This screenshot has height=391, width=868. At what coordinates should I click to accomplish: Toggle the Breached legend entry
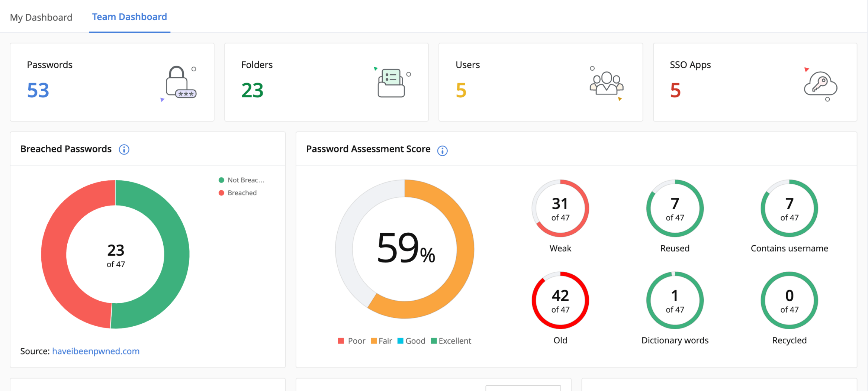point(238,193)
